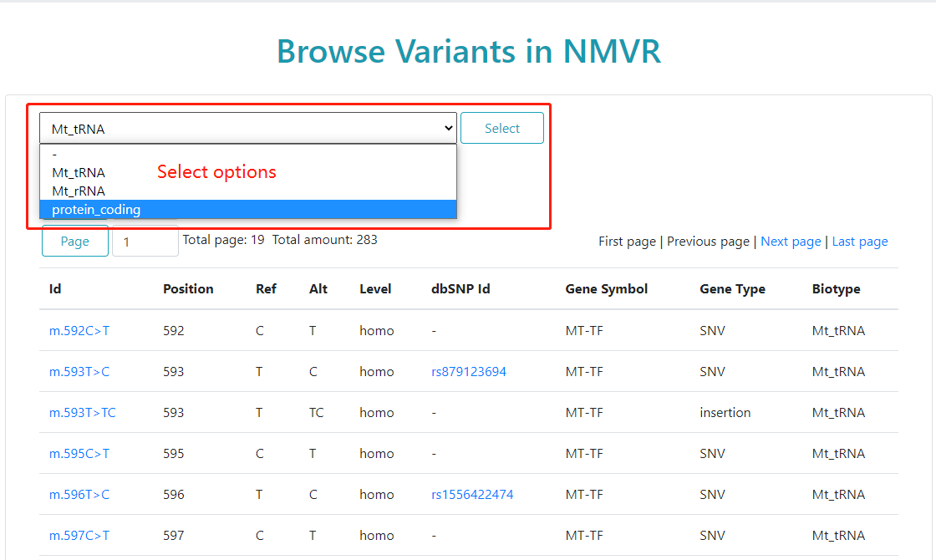
Task: Focus the page number input field
Action: coord(145,241)
